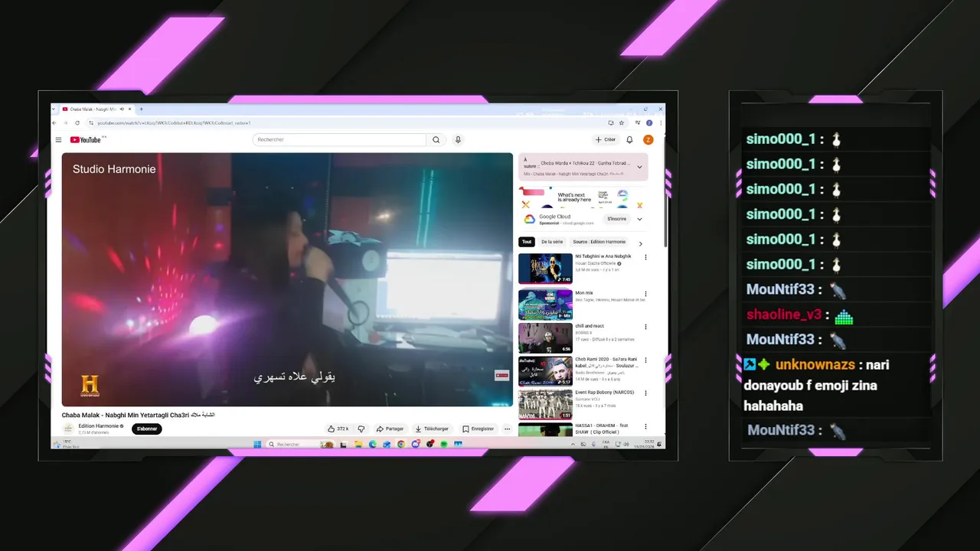Start voice search with the microphone icon
The width and height of the screenshot is (980, 551).
tap(458, 140)
